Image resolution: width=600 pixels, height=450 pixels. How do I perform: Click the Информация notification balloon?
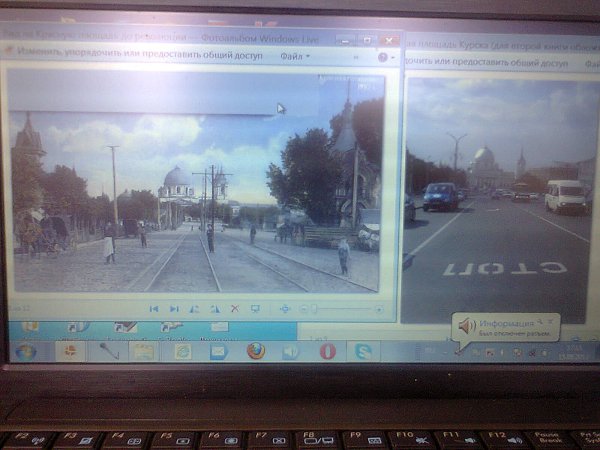505,327
